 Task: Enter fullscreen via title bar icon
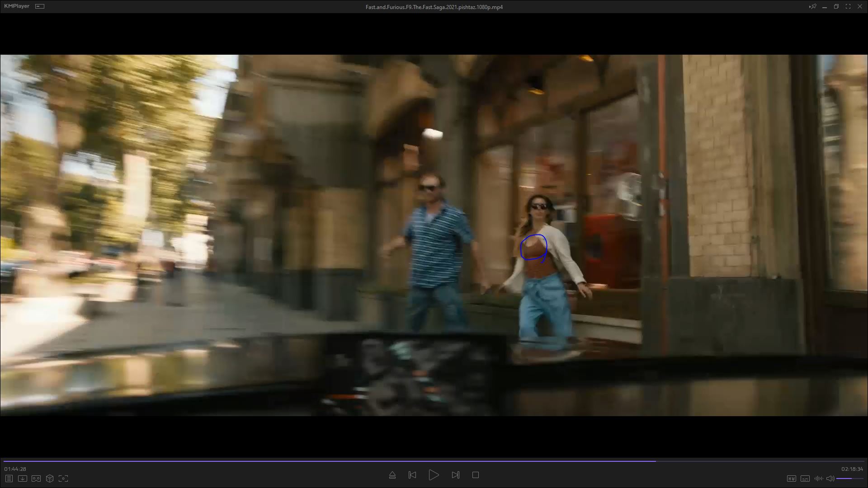[848, 6]
